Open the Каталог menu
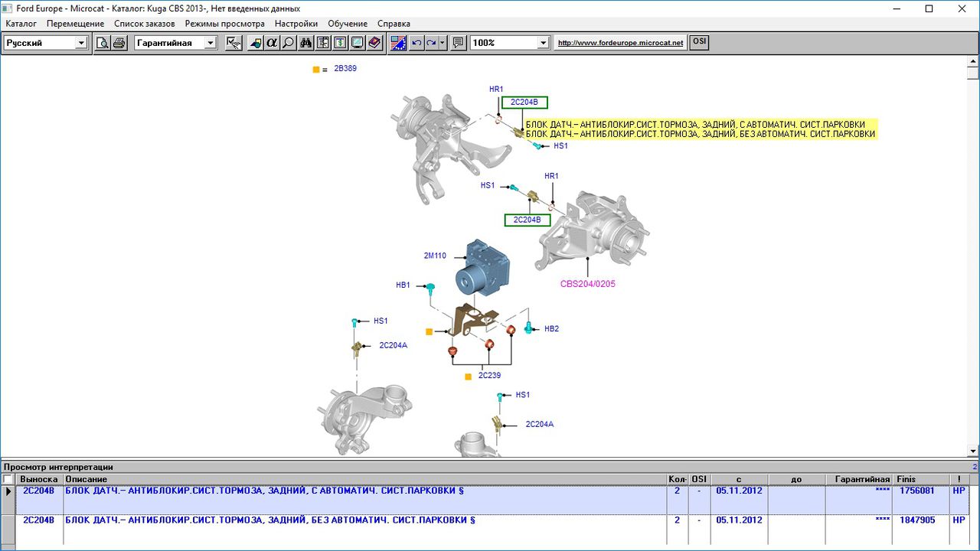This screenshot has width=980, height=551. click(x=21, y=24)
